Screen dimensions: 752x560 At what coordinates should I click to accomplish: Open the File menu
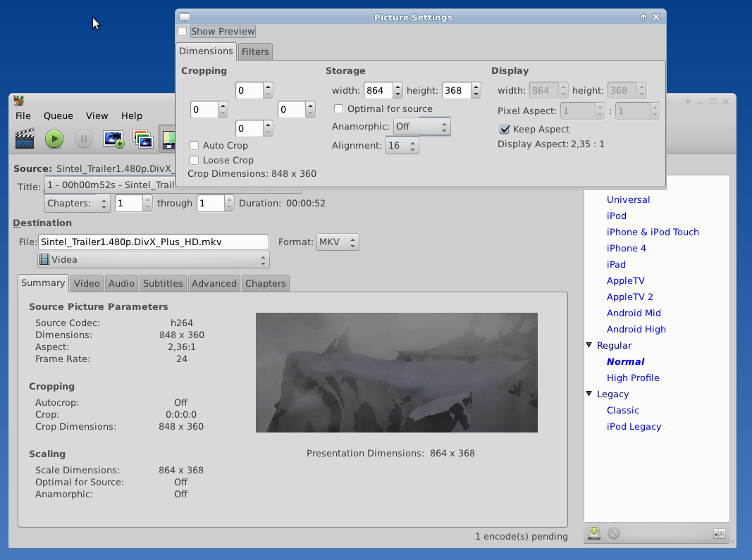23,116
